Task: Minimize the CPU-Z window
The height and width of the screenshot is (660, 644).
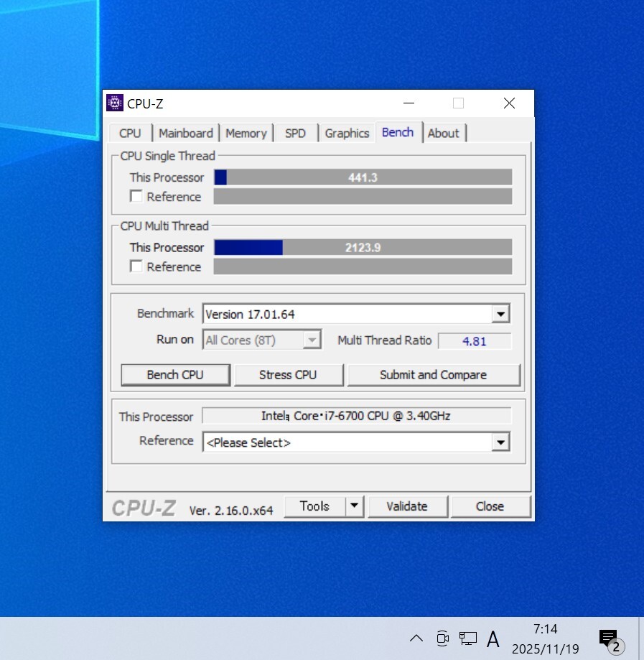Action: [408, 103]
